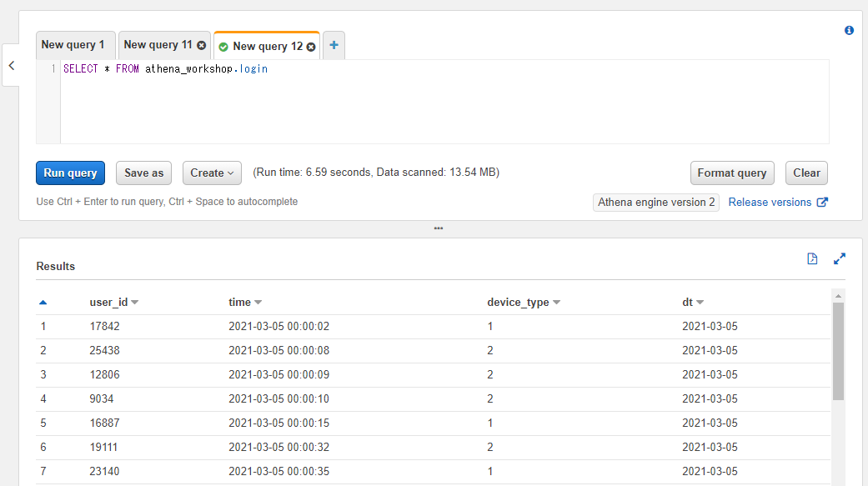The height and width of the screenshot is (486, 868).
Task: Select user_id cell 23140
Action: [x=104, y=471]
